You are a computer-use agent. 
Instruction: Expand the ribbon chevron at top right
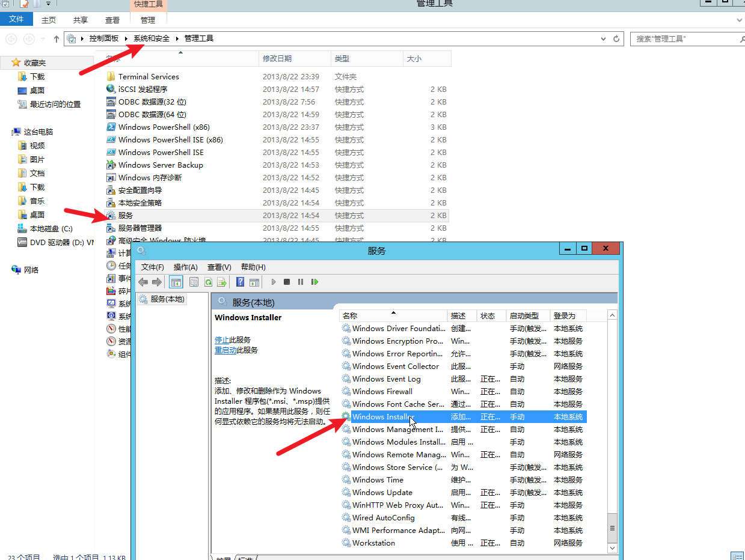coord(739,20)
